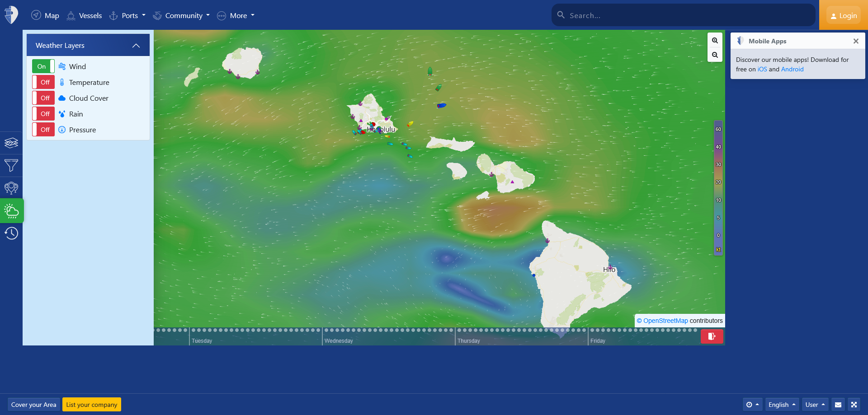Screen dimensions: 868x415
Task: Jump to Friday on forecast timeline
Action: pyautogui.click(x=598, y=341)
